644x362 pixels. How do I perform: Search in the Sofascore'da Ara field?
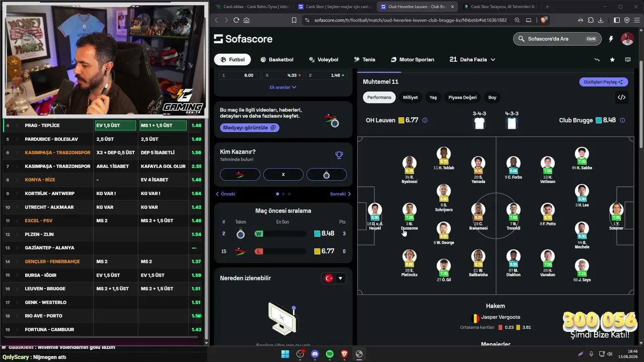pyautogui.click(x=556, y=39)
